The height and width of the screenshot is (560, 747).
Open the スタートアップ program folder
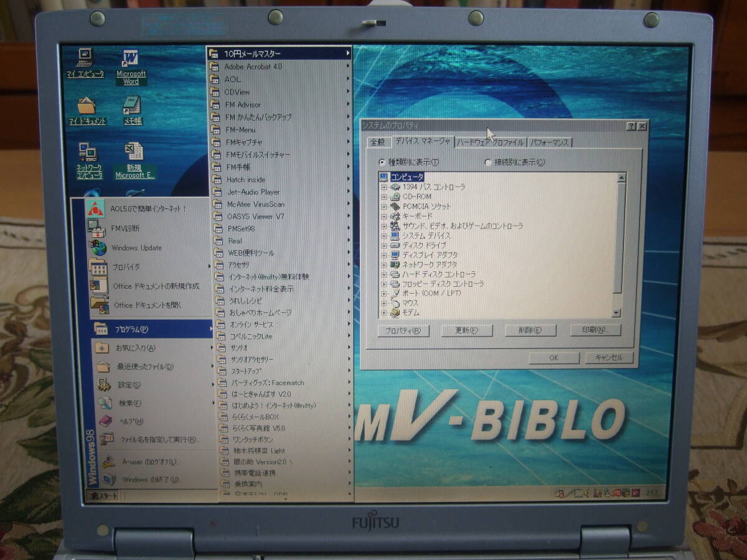coord(284,371)
